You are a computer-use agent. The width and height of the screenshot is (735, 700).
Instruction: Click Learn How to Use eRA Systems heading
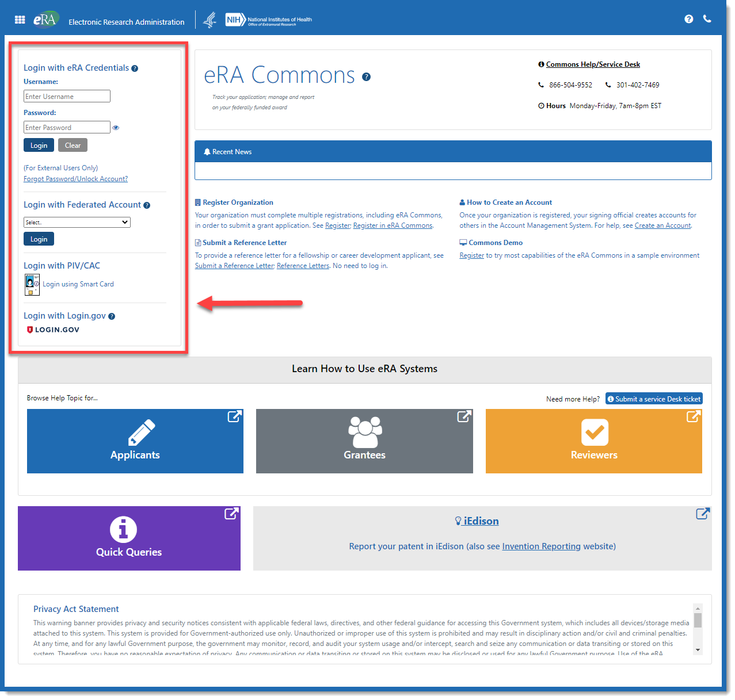[x=364, y=369]
